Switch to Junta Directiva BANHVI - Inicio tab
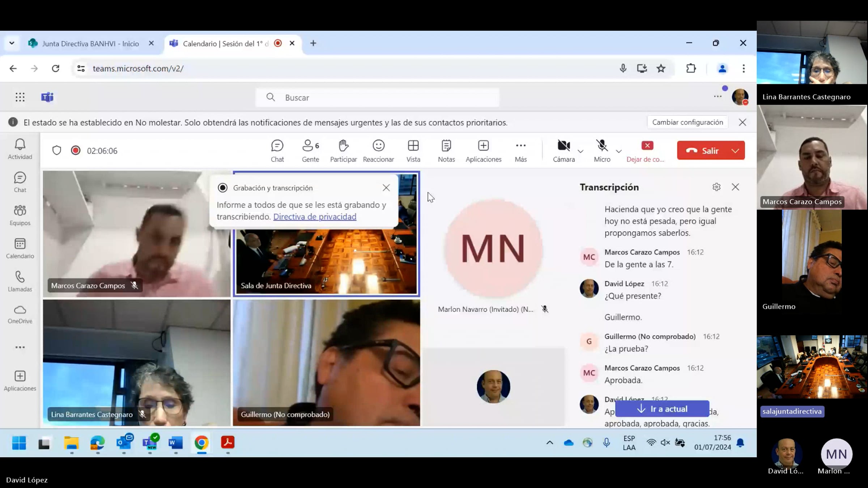The height and width of the screenshot is (488, 868). (90, 43)
